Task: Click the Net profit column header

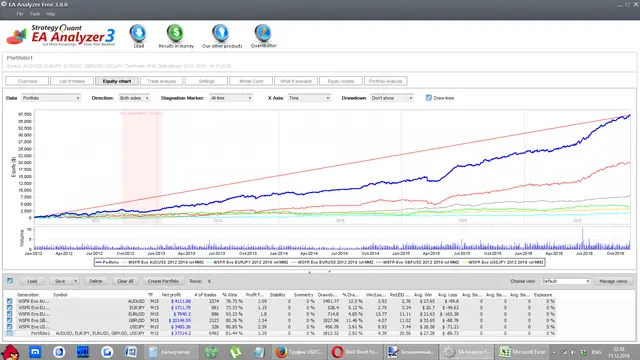Action: coord(171,295)
